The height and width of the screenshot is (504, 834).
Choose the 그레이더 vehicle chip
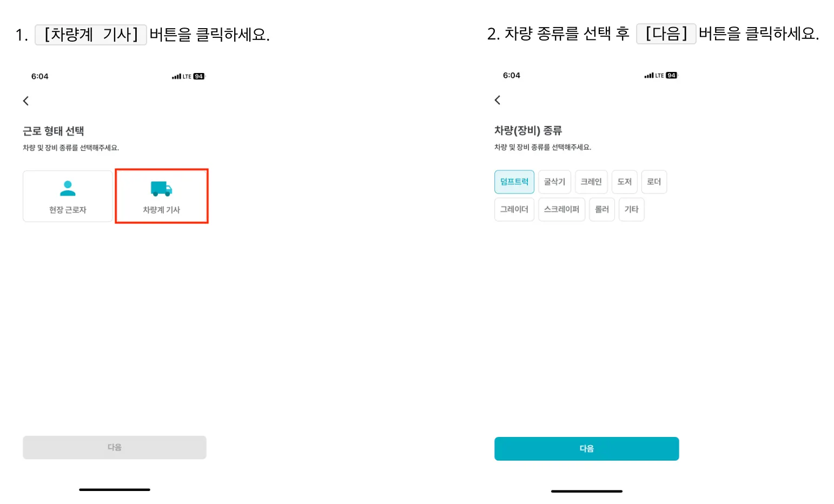pyautogui.click(x=514, y=209)
